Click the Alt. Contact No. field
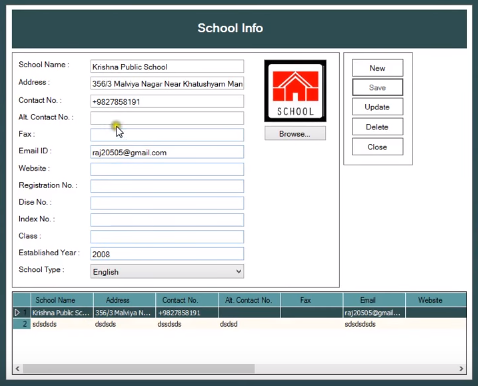Image resolution: width=478 pixels, height=386 pixels. (167, 118)
